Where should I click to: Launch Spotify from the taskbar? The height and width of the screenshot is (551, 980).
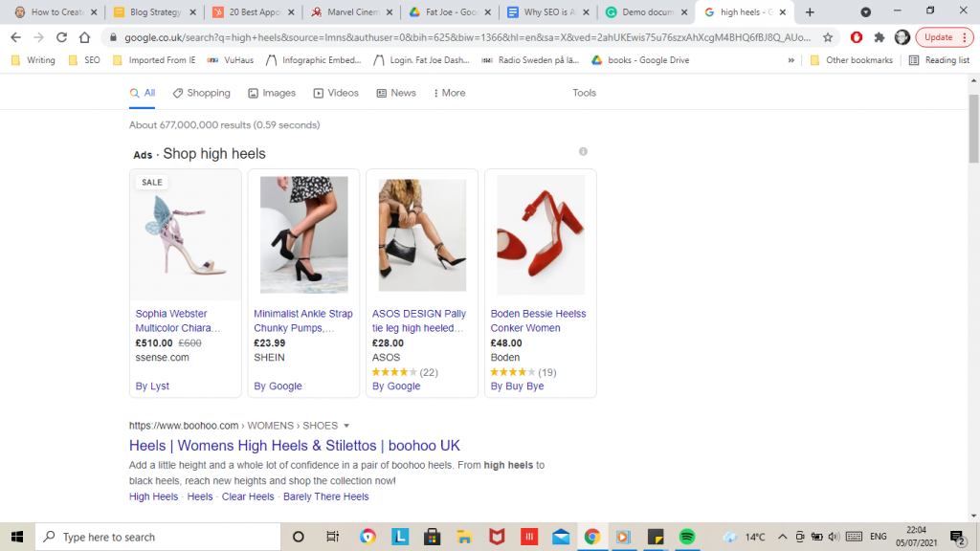(687, 537)
